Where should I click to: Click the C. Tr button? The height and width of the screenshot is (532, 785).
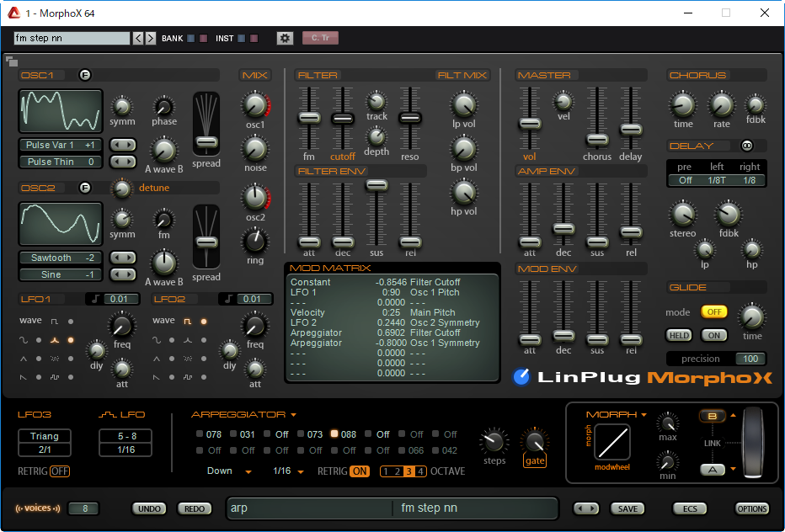pyautogui.click(x=320, y=38)
